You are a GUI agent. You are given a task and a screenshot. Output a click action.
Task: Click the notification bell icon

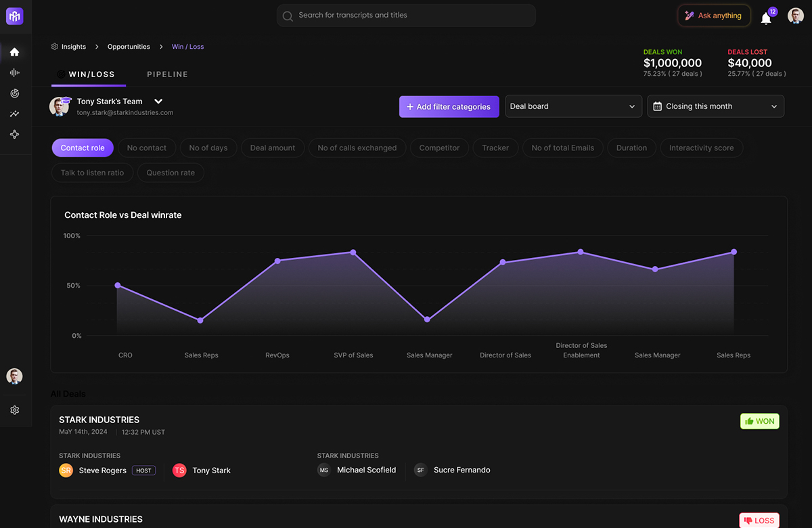pyautogui.click(x=766, y=18)
